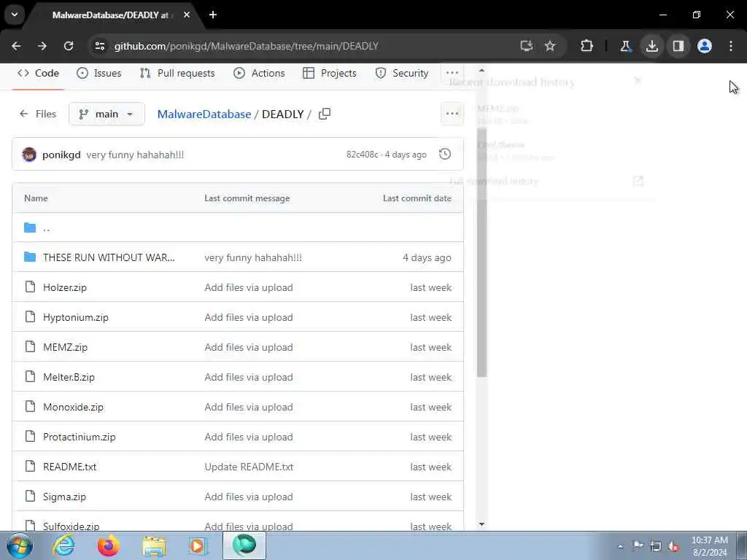Click ponikgd avatar image
Viewport: 747px width, 560px height.
click(29, 155)
